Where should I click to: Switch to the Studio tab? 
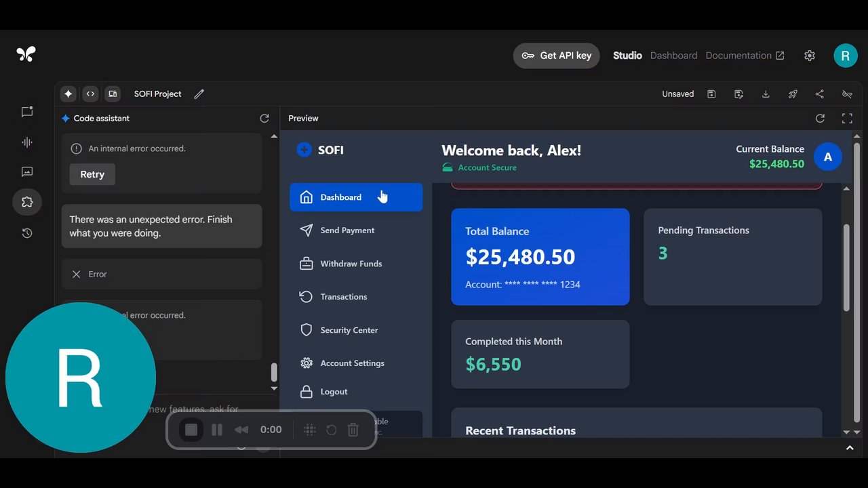pos(627,56)
